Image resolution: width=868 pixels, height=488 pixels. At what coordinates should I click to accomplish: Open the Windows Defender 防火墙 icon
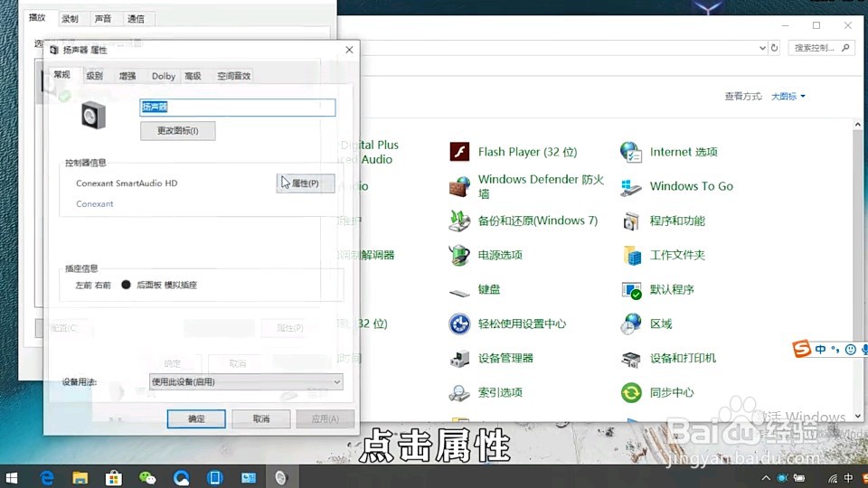tap(459, 186)
